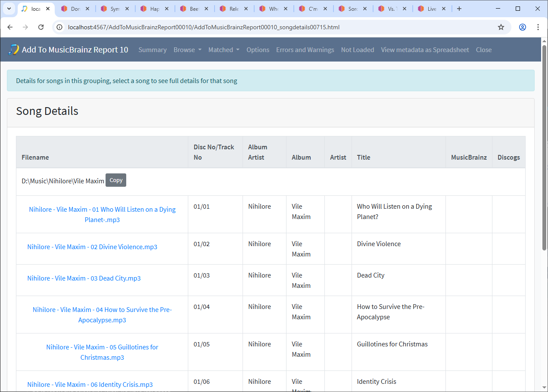This screenshot has height=392, width=548.
Task: Open '01 Who Will Listen on a Dying Planet' file link
Action: pos(102,214)
